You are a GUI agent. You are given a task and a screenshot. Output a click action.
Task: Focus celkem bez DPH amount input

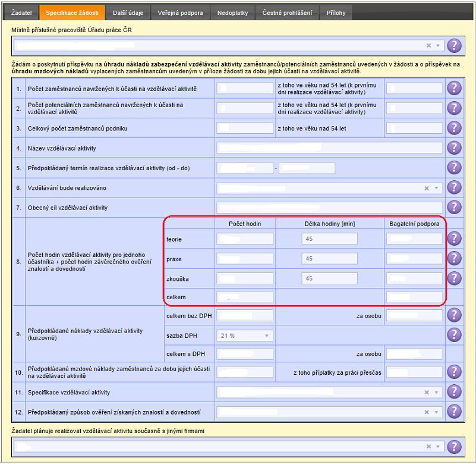(x=245, y=315)
